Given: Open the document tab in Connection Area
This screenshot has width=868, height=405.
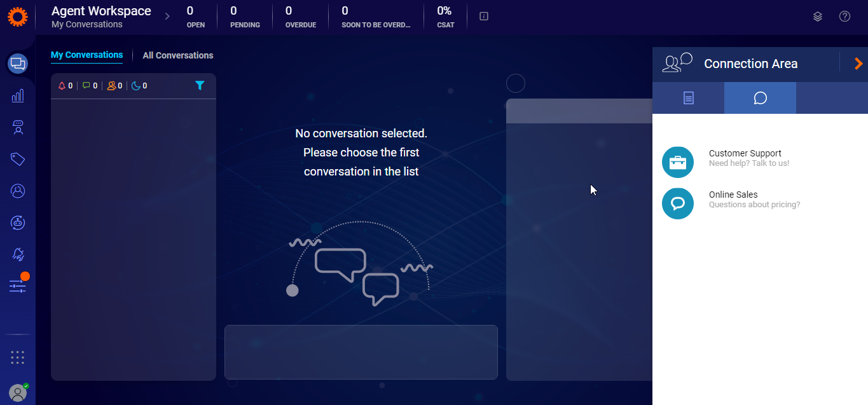Looking at the screenshot, I should [x=688, y=98].
